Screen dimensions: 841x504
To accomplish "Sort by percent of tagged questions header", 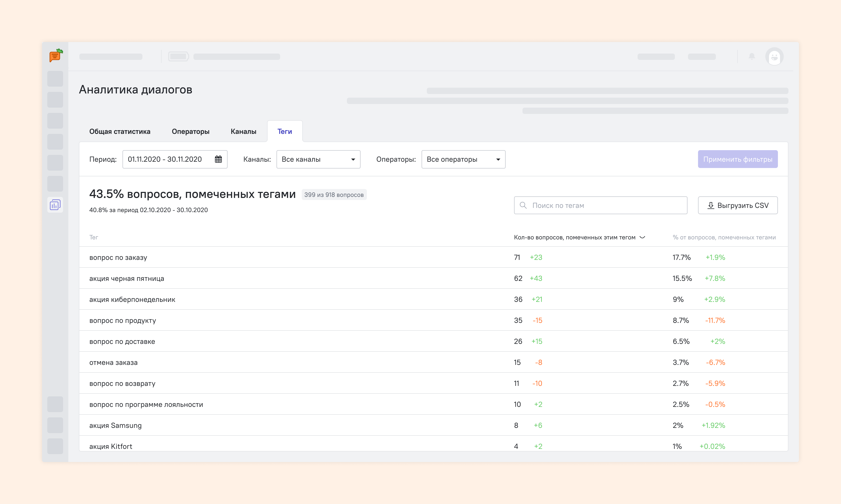I will 724,237.
